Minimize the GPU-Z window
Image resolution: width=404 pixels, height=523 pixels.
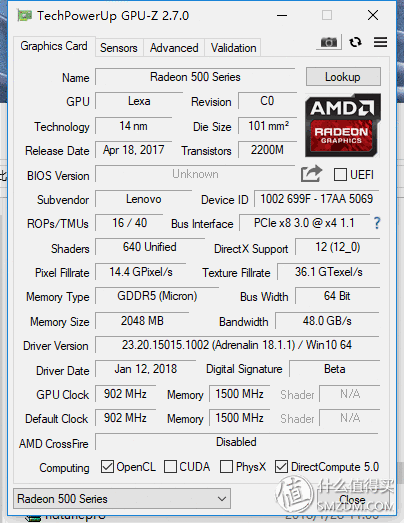pos(282,15)
